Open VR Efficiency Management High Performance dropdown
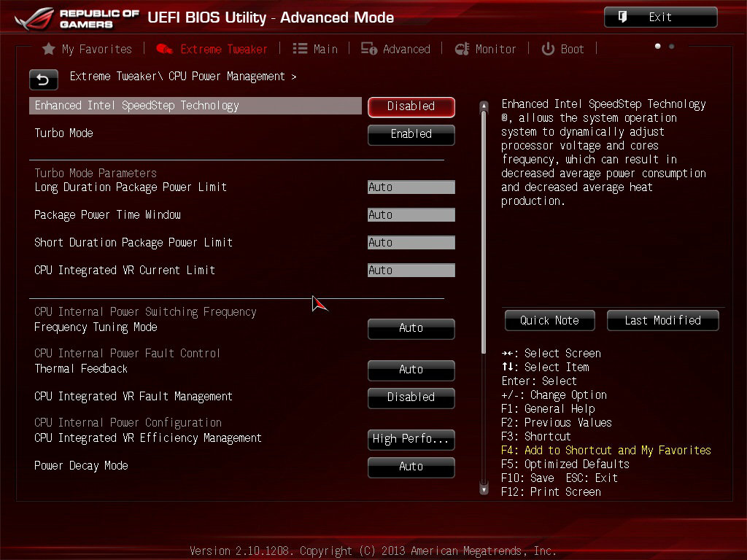747x560 pixels. point(411,439)
